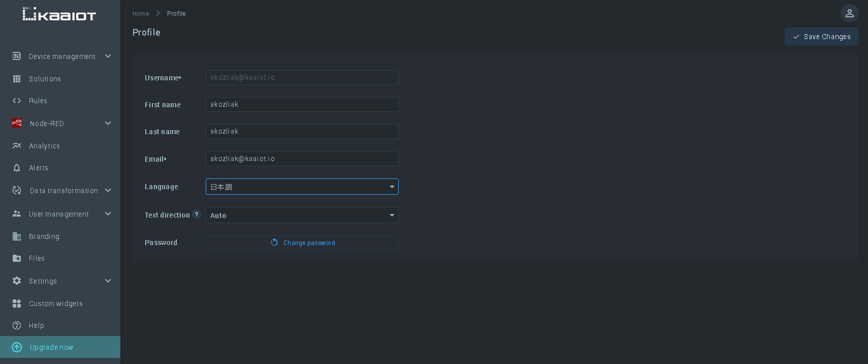Screen dimensions: 868x364
Task: Click the Node-RED icon in sidebar
Action: point(17,123)
